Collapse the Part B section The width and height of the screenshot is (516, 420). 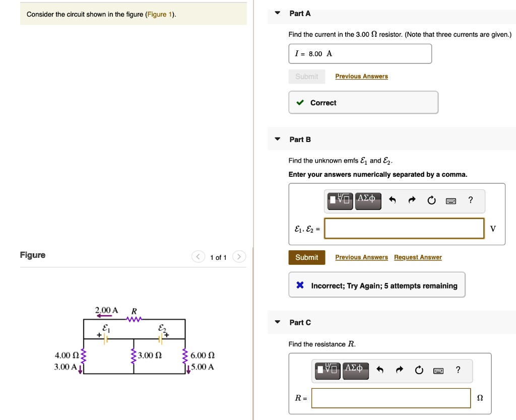(277, 139)
